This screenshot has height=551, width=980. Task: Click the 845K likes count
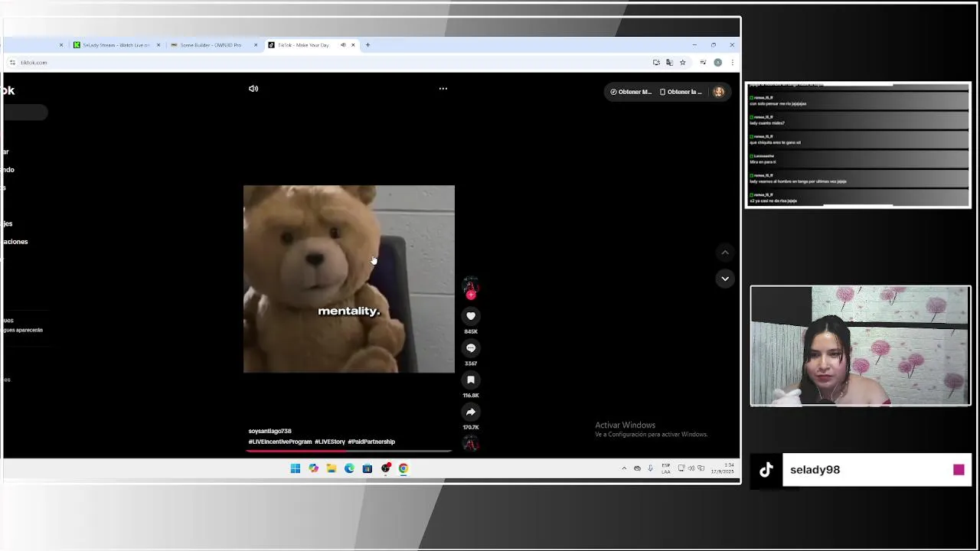pos(471,331)
